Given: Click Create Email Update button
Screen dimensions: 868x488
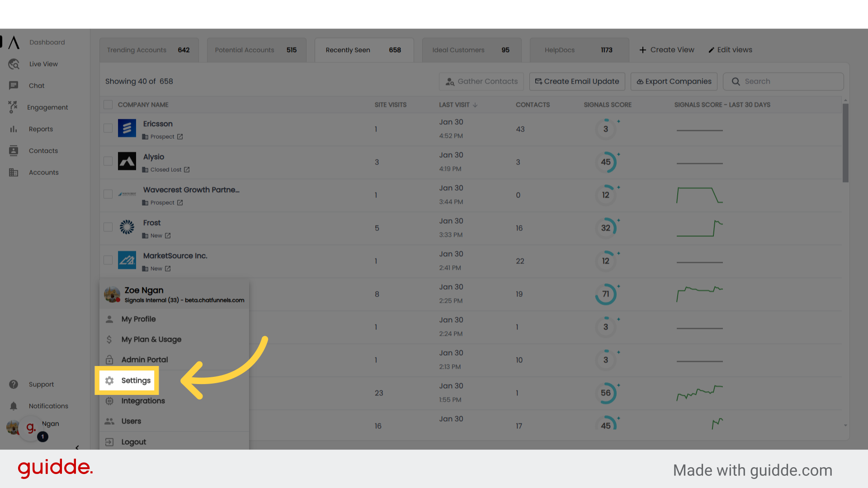Looking at the screenshot, I should click(577, 81).
